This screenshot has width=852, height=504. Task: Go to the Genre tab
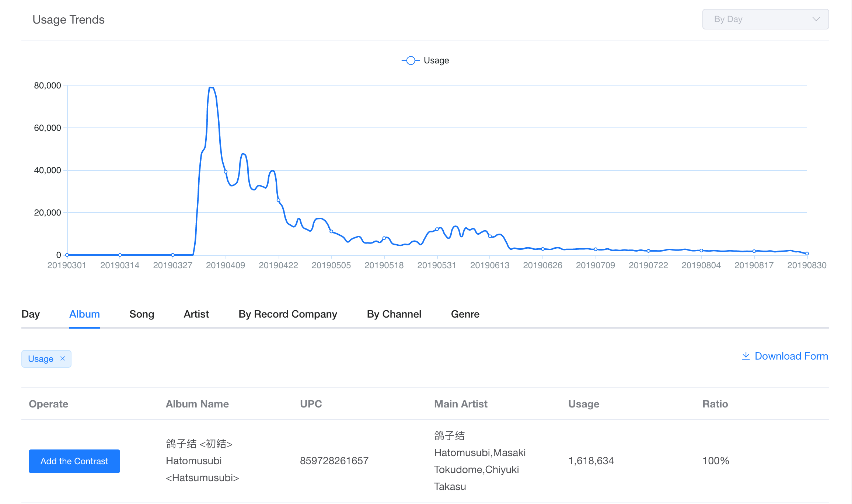(x=465, y=314)
